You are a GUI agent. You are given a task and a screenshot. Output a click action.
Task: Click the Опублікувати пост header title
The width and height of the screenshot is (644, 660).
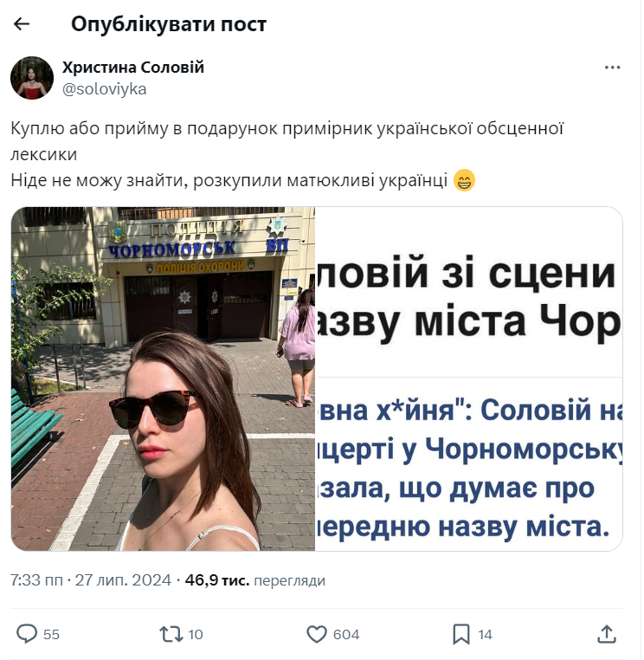tap(169, 24)
